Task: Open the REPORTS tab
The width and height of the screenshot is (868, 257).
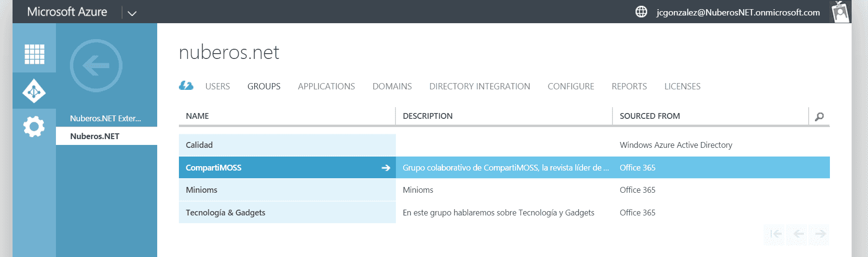Action: 629,86
